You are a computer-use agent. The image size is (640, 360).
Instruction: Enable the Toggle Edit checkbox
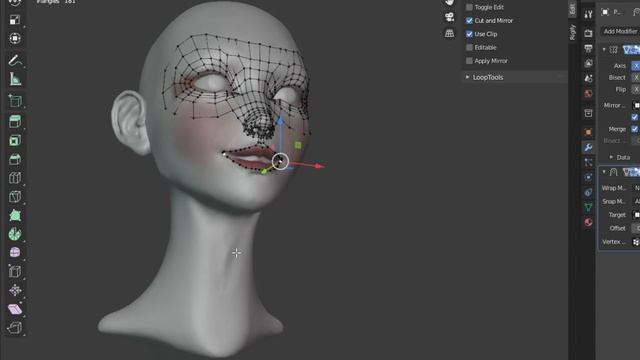[469, 7]
